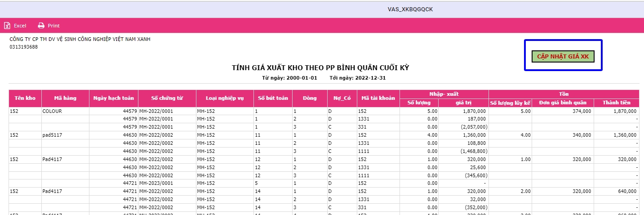Click the Nợ_Có column header
The image size is (644, 215).
(342, 98)
